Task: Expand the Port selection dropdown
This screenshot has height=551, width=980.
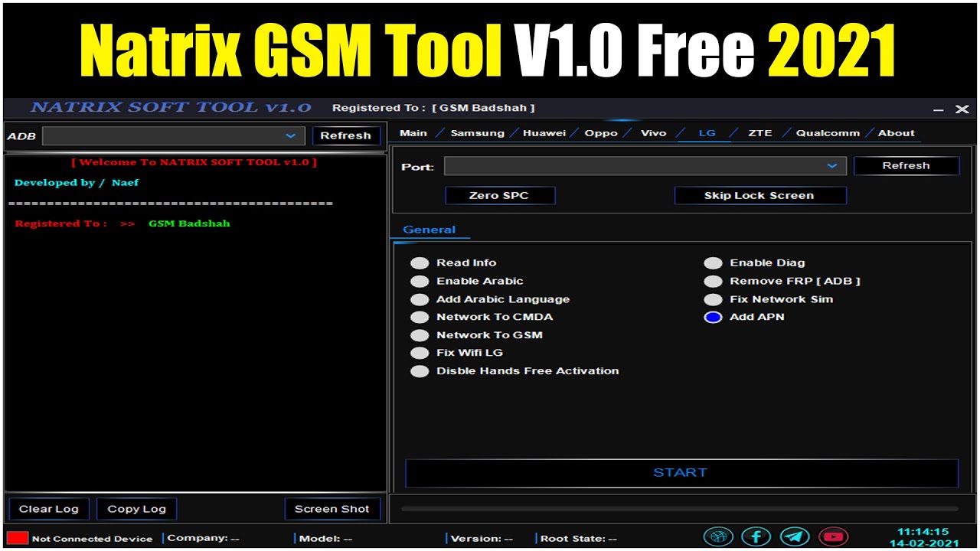Action: coord(832,166)
